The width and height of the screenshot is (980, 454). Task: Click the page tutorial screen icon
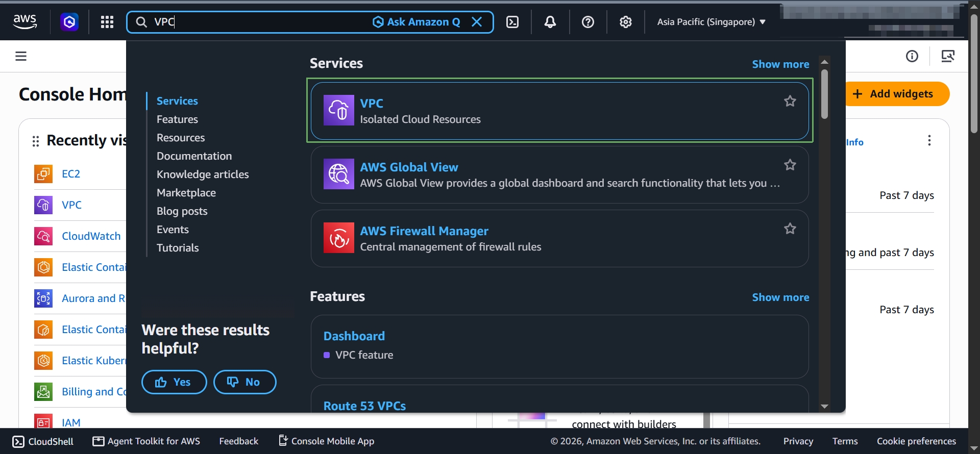pyautogui.click(x=948, y=56)
